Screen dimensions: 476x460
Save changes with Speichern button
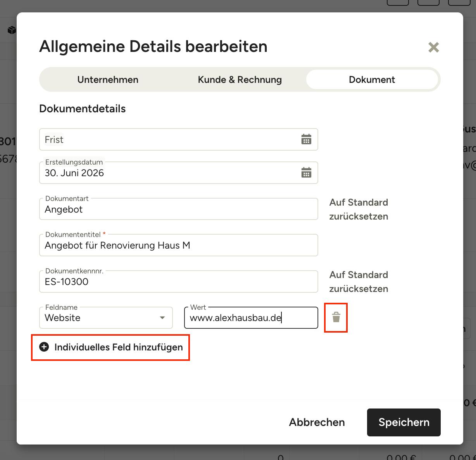pos(404,422)
